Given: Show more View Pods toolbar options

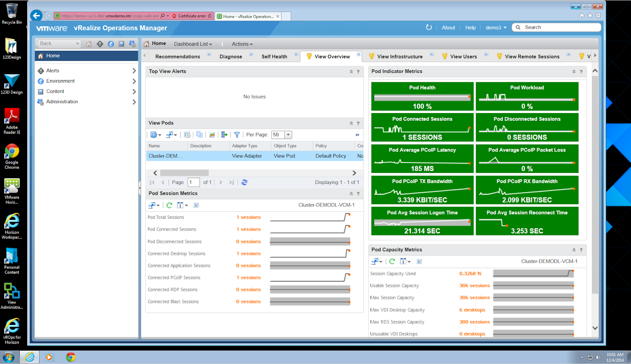Looking at the screenshot, I should (x=357, y=135).
